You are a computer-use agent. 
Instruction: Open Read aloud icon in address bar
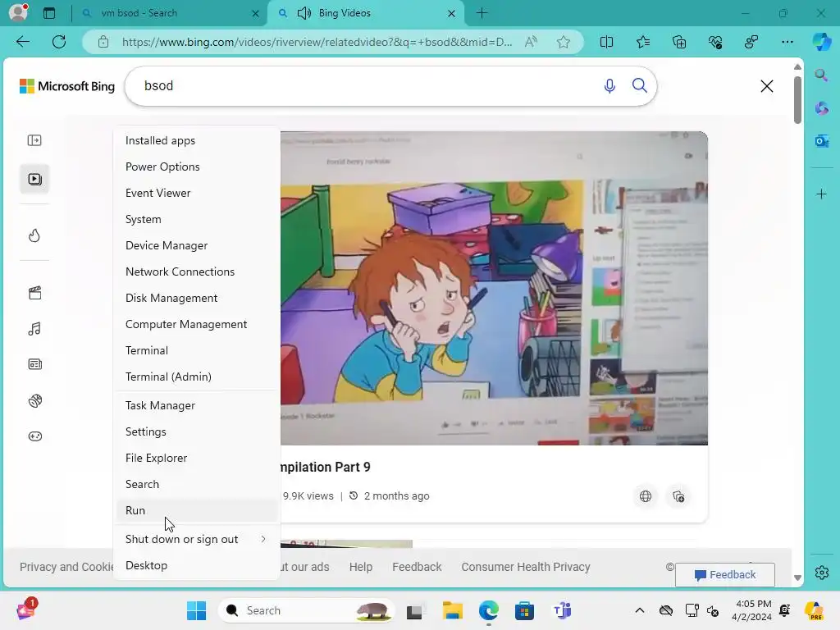coord(531,42)
